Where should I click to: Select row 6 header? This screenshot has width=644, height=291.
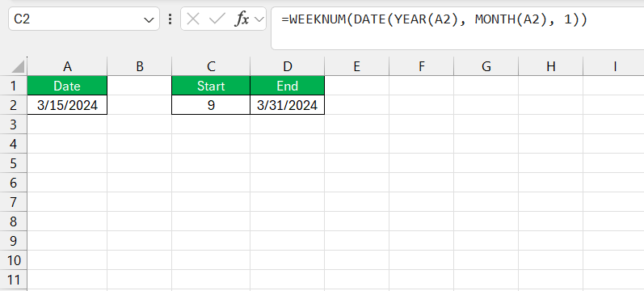(x=13, y=183)
